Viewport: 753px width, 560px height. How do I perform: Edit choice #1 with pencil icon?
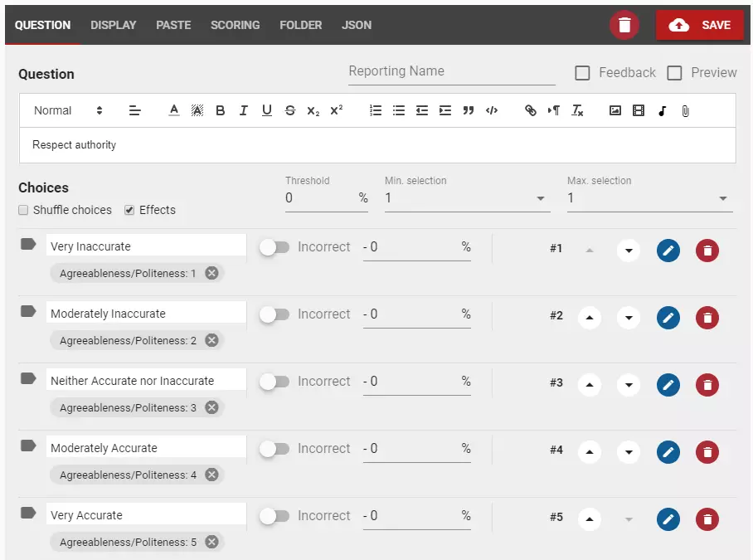coord(668,251)
